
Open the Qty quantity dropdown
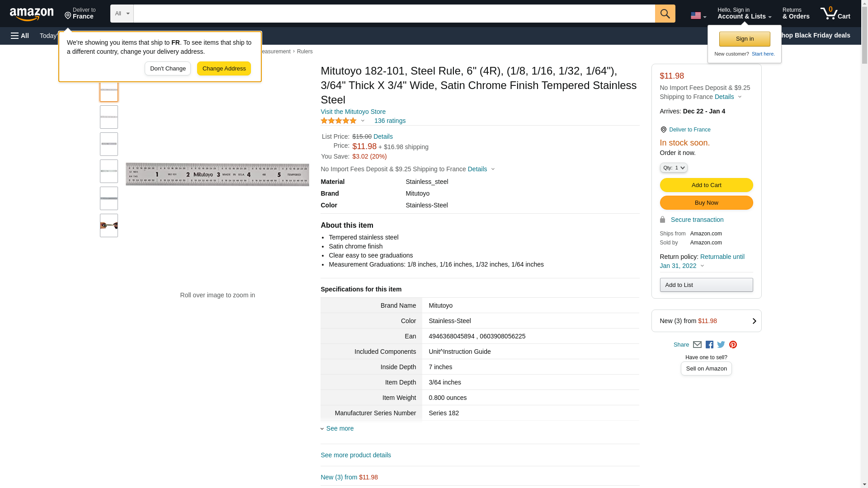pos(673,168)
